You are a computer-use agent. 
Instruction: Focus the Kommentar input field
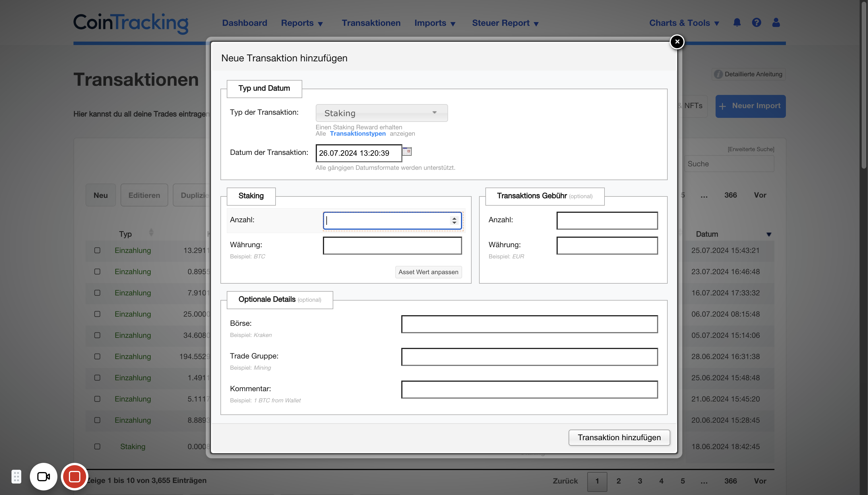point(530,390)
